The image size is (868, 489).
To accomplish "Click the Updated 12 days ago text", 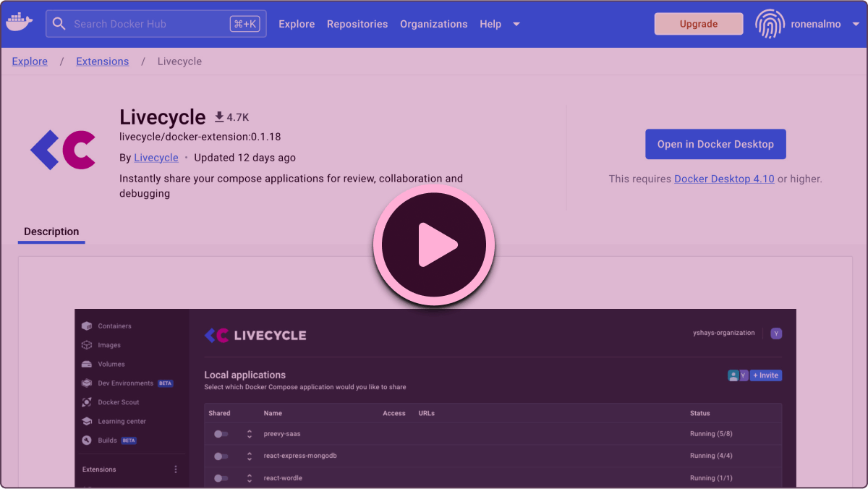I will (x=245, y=157).
